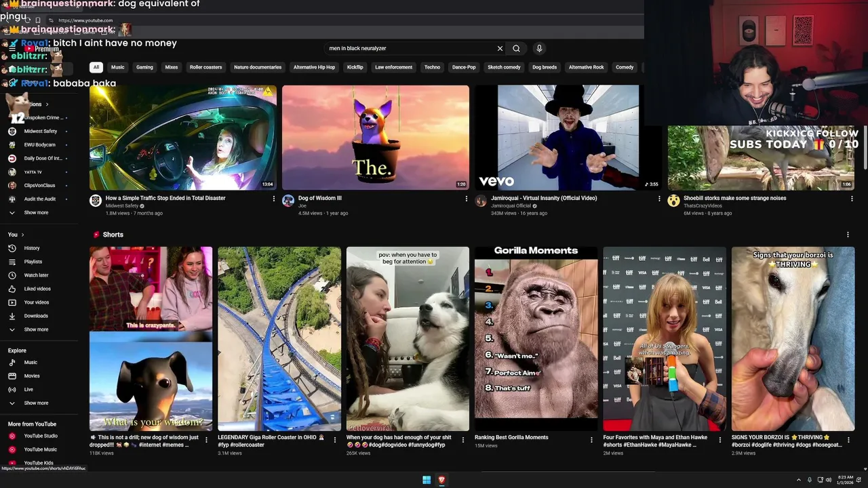Play the Virtual Insanity vevo thumbnail
The image size is (868, 488).
568,137
